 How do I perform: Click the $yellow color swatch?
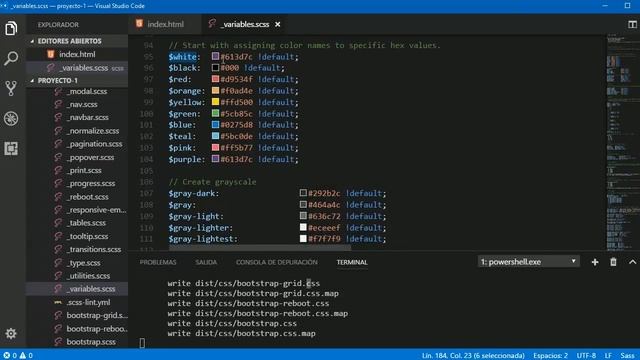(216, 102)
